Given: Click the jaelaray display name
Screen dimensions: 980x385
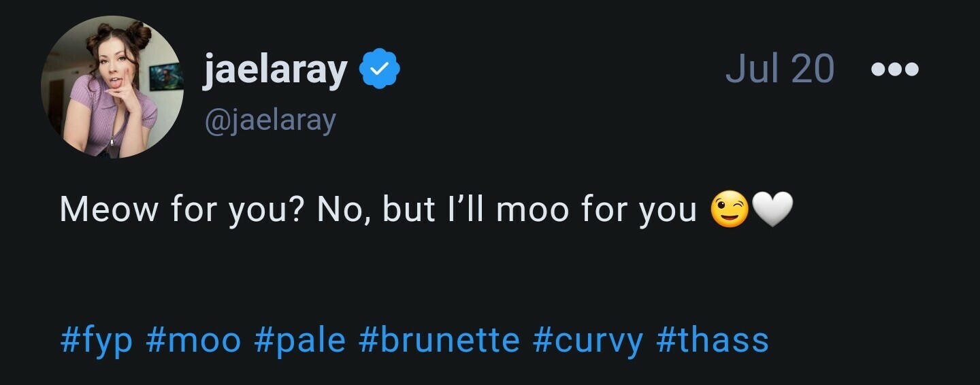Looking at the screenshot, I should [x=275, y=69].
